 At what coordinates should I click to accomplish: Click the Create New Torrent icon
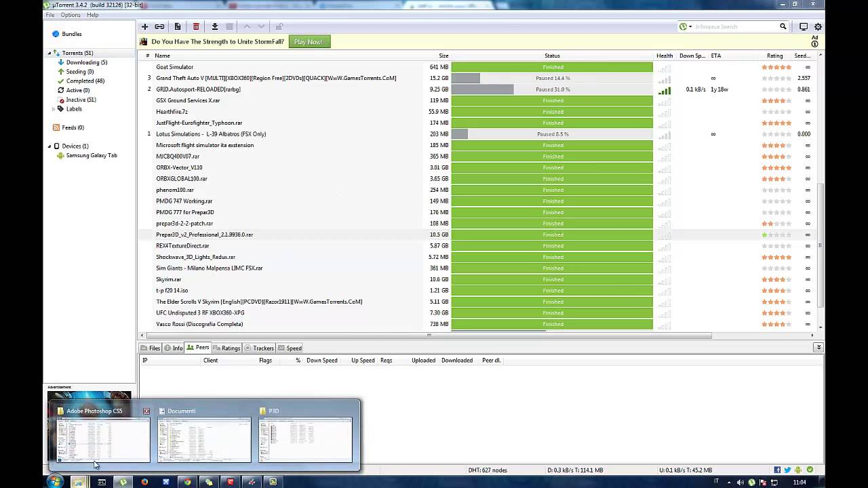pos(178,26)
